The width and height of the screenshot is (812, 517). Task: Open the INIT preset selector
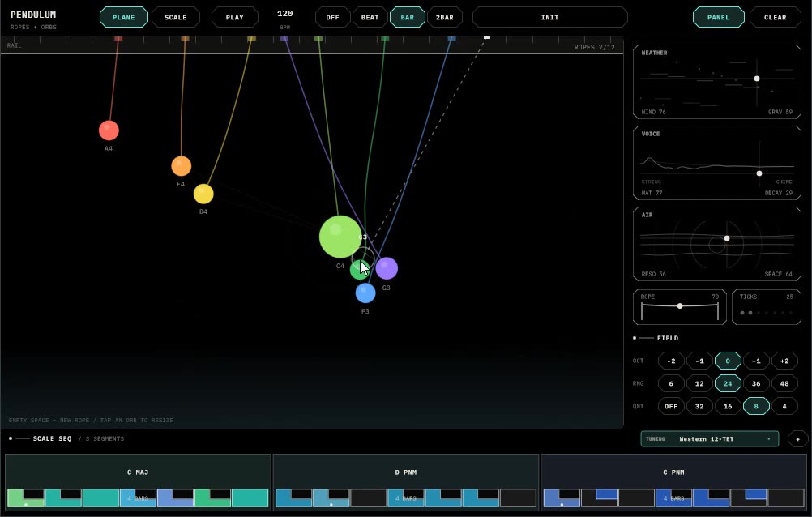[x=550, y=17]
